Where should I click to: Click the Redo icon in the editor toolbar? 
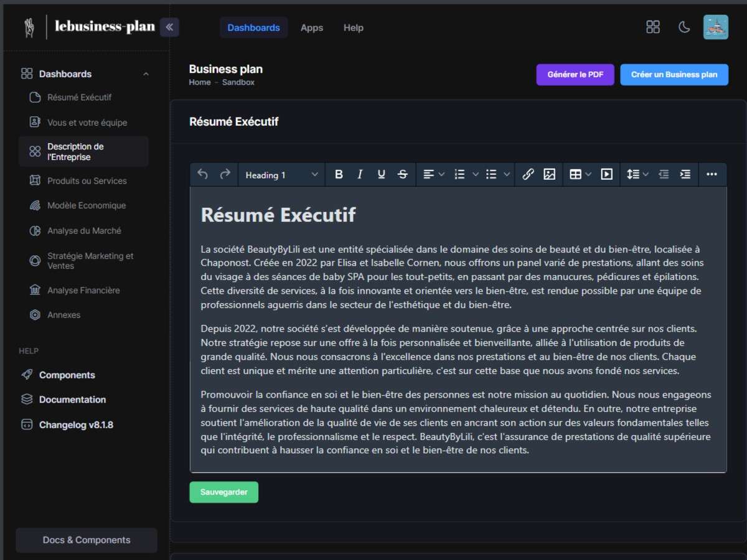223,174
